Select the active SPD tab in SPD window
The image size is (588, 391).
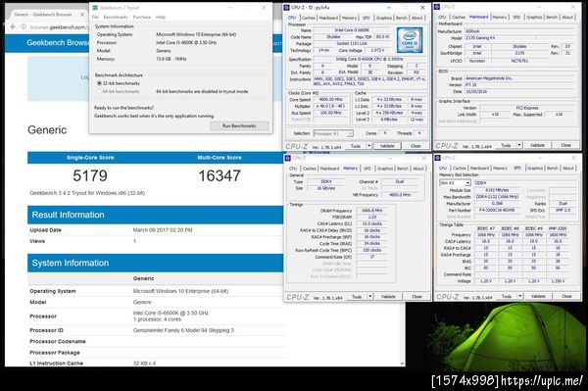click(x=517, y=168)
